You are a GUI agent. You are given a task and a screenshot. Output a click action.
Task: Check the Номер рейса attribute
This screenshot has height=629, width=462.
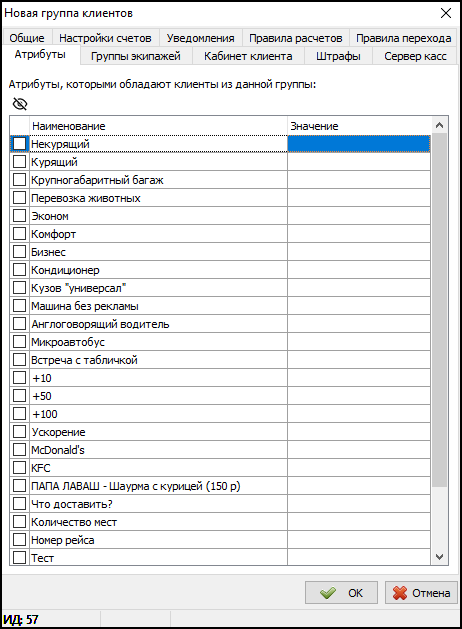[19, 540]
